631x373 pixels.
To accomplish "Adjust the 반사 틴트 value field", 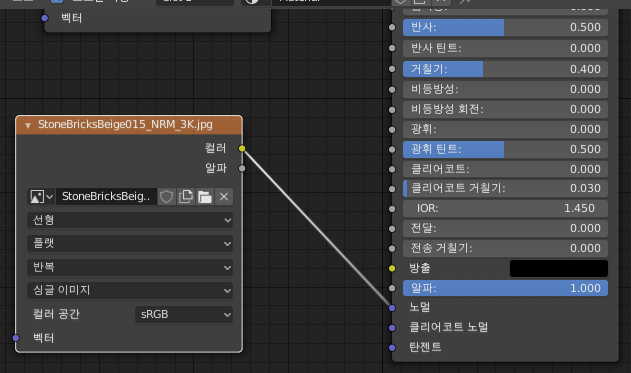I will click(505, 48).
